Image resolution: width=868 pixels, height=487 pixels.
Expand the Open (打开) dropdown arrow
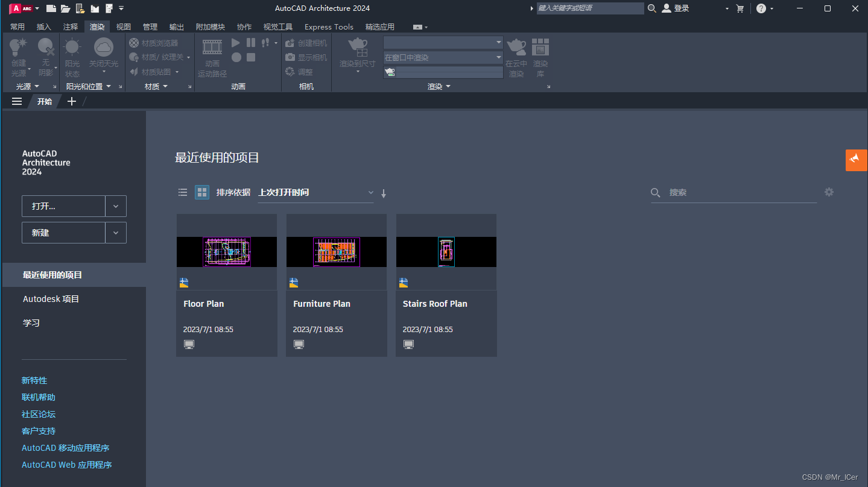(116, 206)
